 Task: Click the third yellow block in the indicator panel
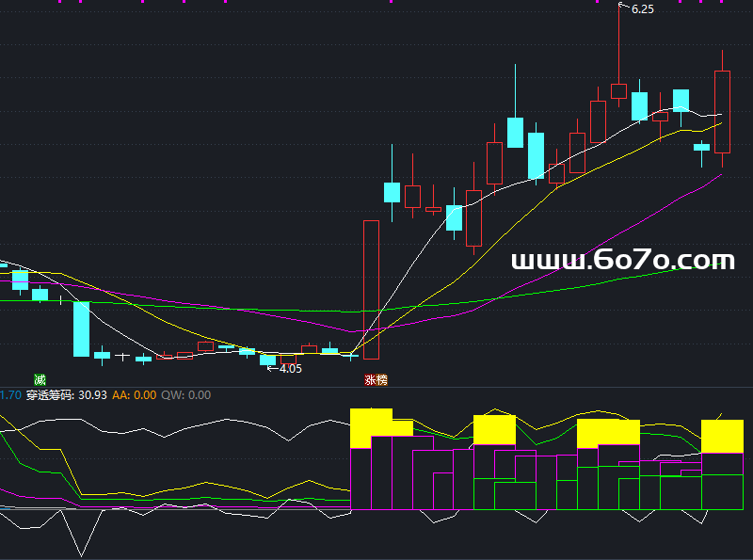pos(608,433)
